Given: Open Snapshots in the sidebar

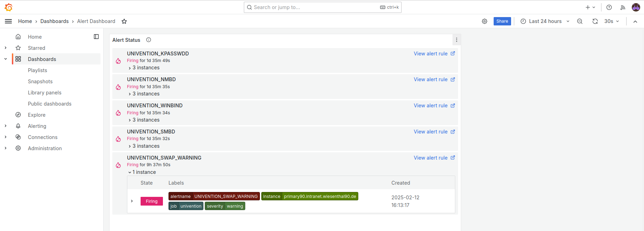Looking at the screenshot, I should point(40,81).
